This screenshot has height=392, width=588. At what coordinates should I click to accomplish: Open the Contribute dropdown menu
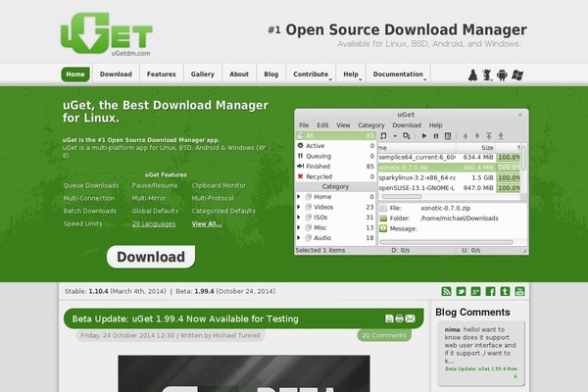point(312,74)
